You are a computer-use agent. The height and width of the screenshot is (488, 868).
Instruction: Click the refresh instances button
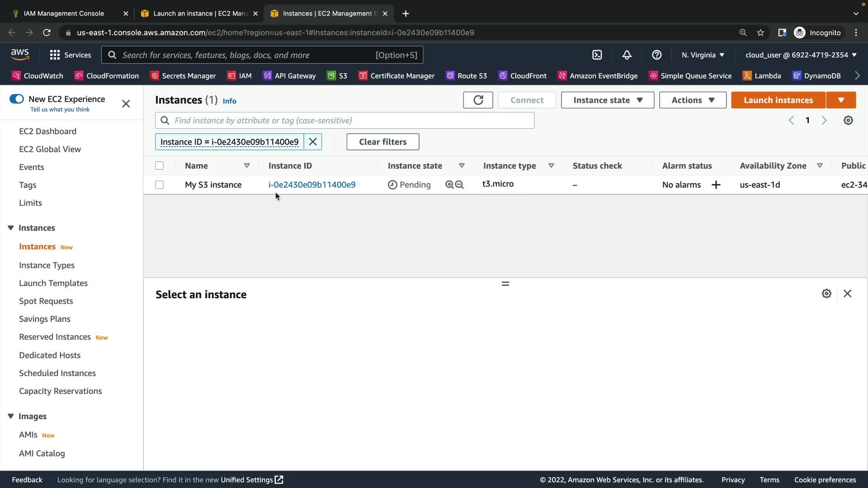478,100
